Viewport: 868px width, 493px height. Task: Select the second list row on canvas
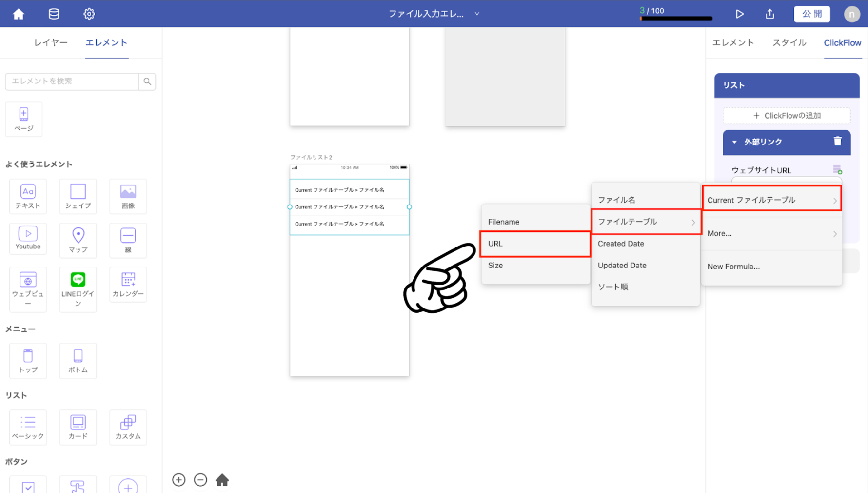(350, 207)
